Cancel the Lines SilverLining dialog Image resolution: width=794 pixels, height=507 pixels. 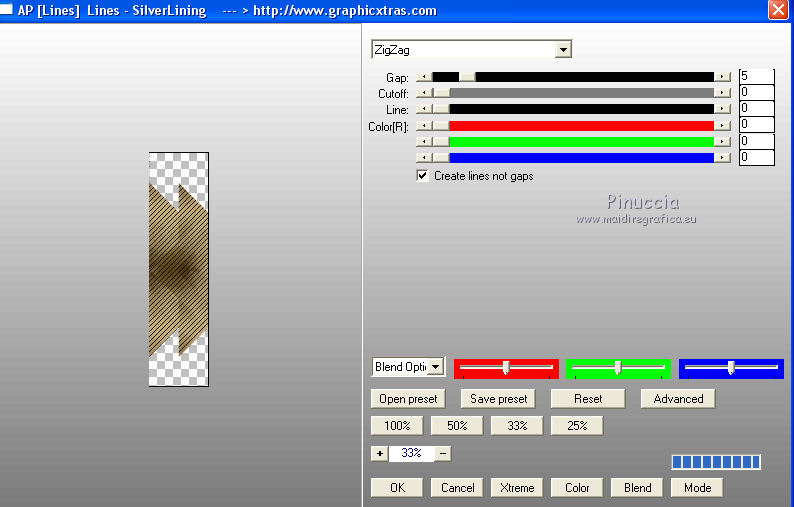tap(457, 488)
